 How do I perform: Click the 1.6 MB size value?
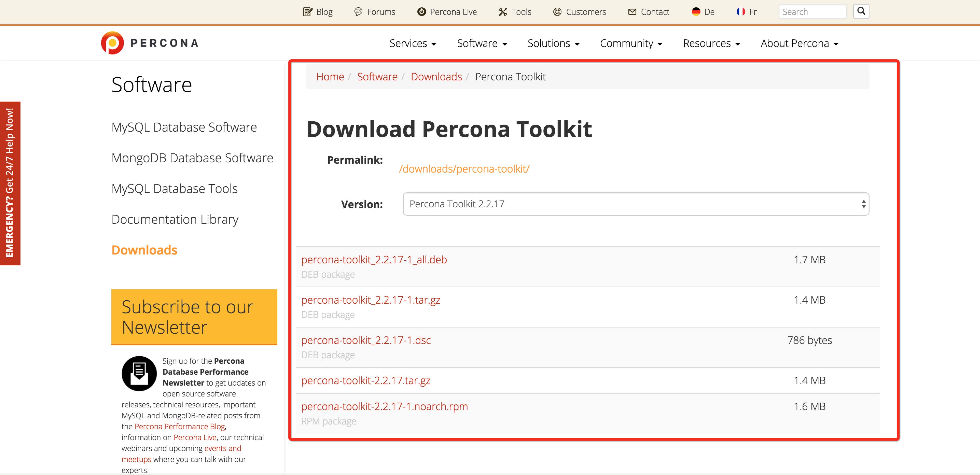[810, 407]
